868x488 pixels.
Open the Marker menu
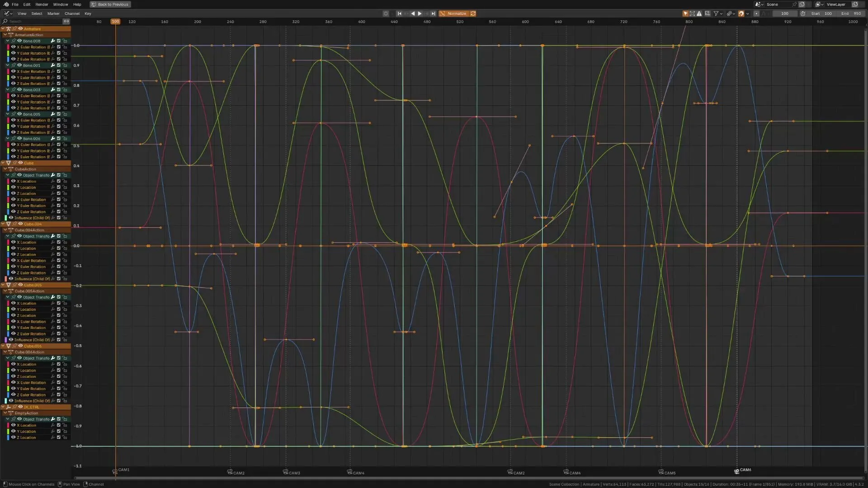click(x=53, y=14)
